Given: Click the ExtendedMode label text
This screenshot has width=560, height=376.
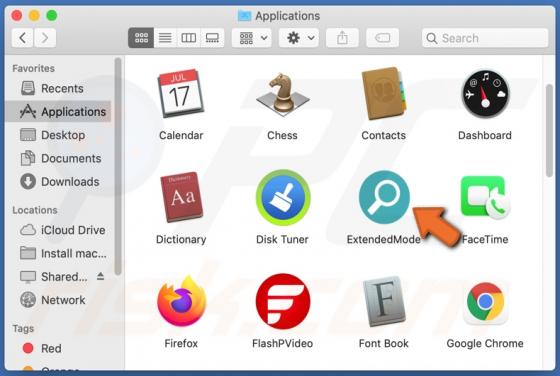Looking at the screenshot, I should 384,239.
